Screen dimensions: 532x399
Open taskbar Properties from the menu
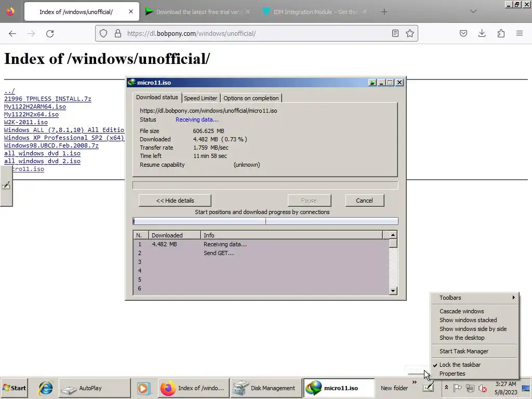pyautogui.click(x=453, y=374)
